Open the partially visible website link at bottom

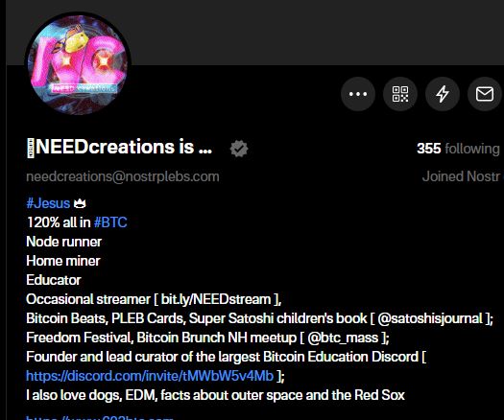tap(100, 417)
